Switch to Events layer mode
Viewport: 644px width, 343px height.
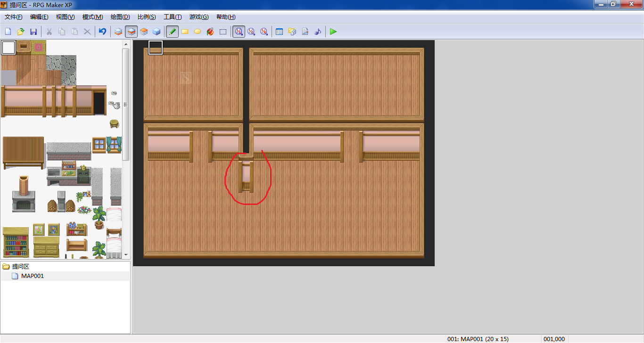157,32
